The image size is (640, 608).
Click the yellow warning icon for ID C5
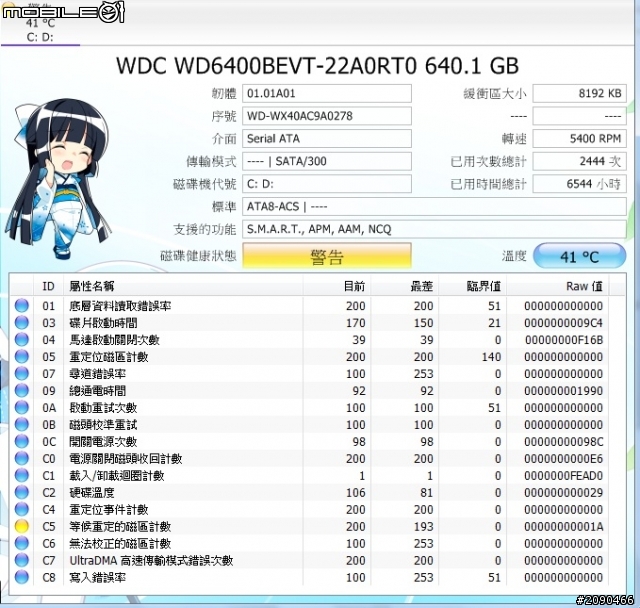click(22, 526)
